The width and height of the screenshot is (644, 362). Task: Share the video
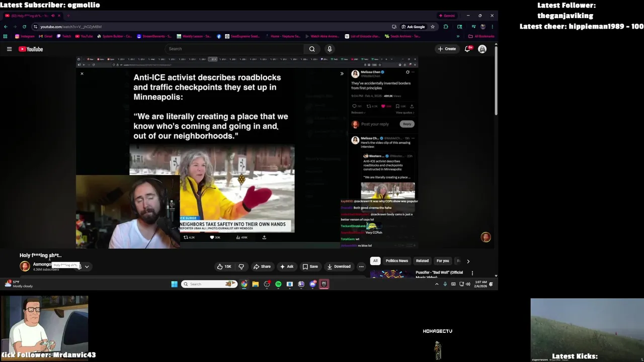pos(262,266)
